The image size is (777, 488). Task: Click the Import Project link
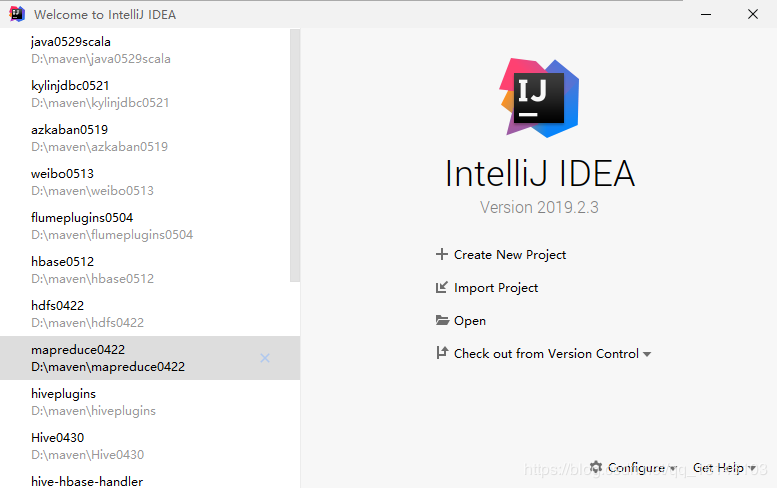(x=496, y=288)
